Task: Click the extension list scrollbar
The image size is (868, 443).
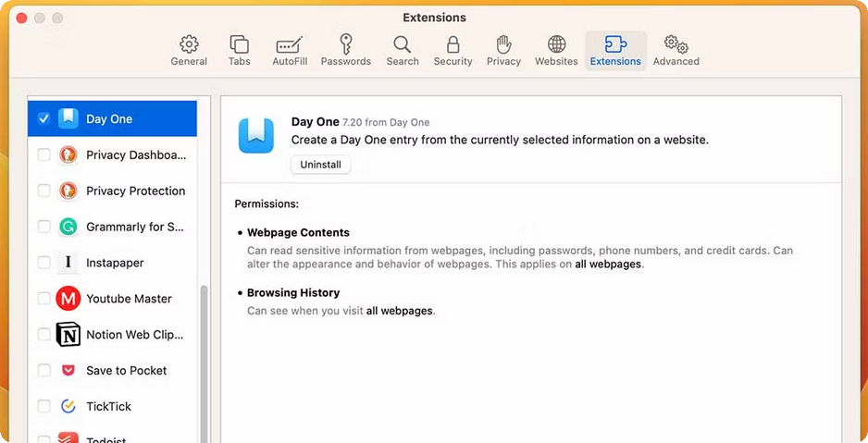Action: point(205,363)
